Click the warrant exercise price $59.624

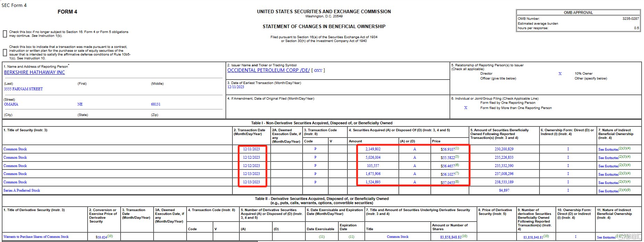coord(101,237)
